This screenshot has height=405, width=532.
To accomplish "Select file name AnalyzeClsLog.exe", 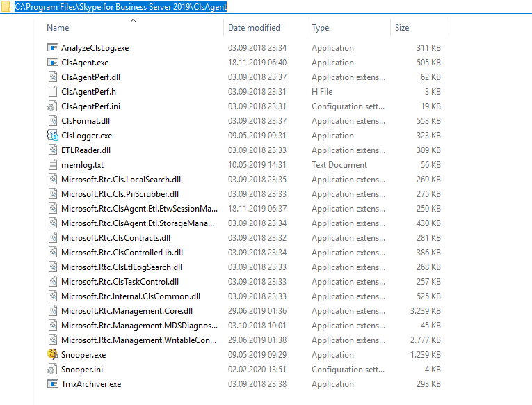I will coord(95,48).
